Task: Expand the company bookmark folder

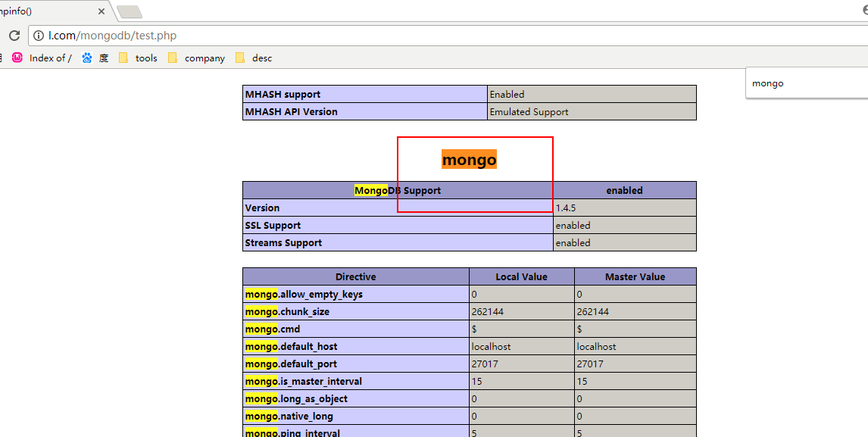Action: [196, 58]
